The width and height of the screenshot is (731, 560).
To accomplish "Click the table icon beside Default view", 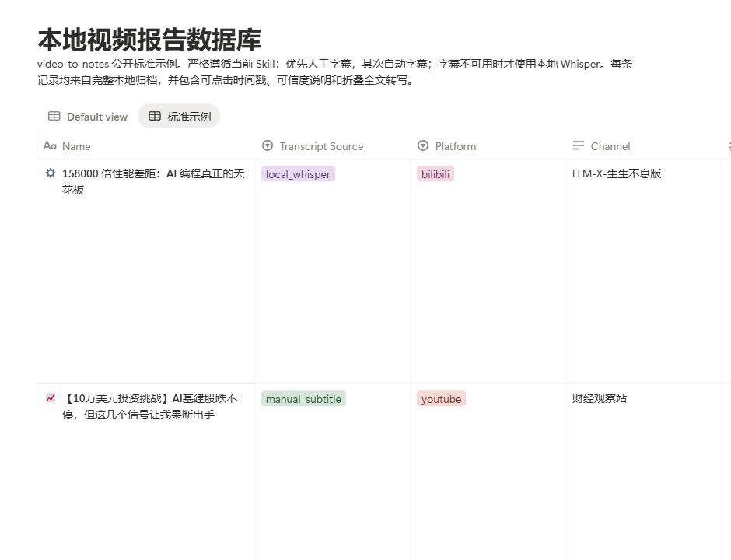I will tap(54, 116).
